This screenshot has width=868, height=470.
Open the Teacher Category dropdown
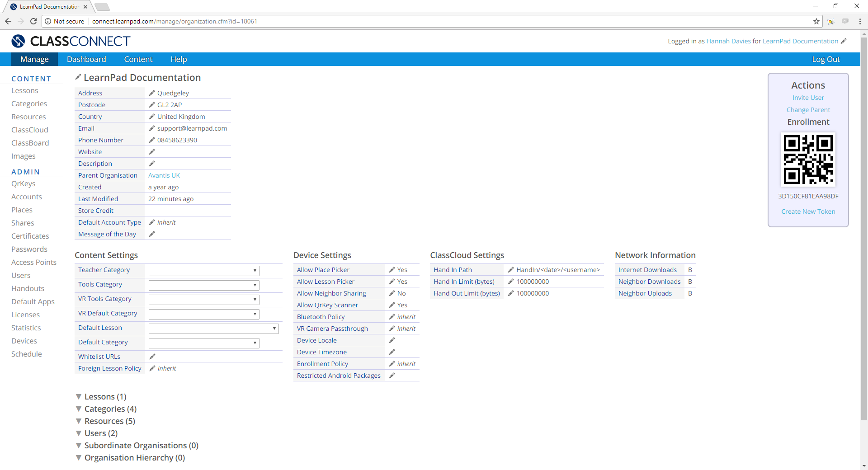point(204,271)
